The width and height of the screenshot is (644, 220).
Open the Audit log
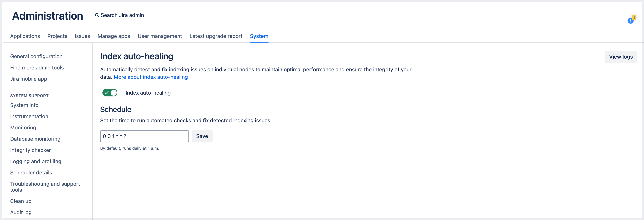tap(21, 212)
